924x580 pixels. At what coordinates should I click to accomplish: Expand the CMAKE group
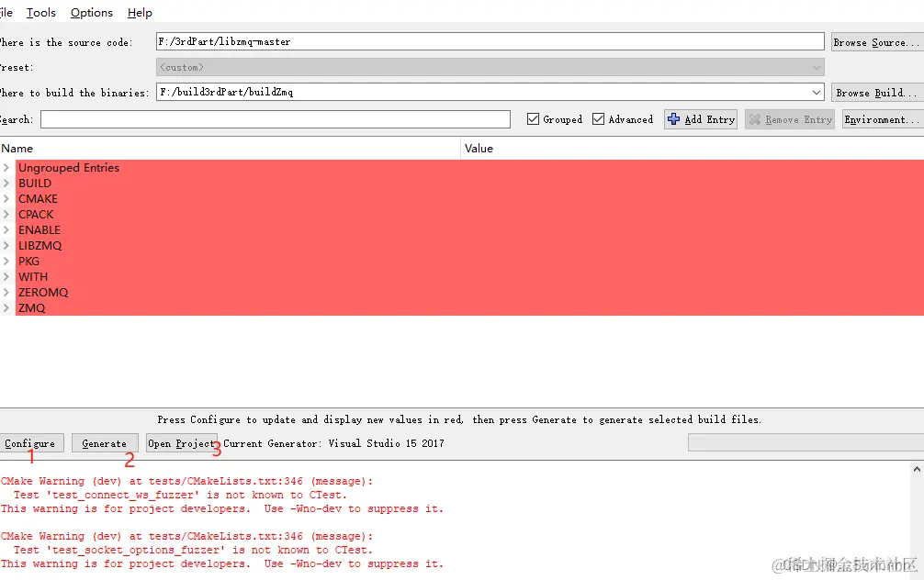6,198
